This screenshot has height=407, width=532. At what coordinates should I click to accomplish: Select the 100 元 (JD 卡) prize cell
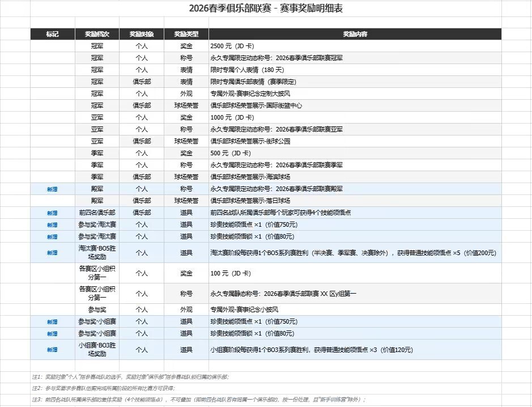click(x=355, y=273)
